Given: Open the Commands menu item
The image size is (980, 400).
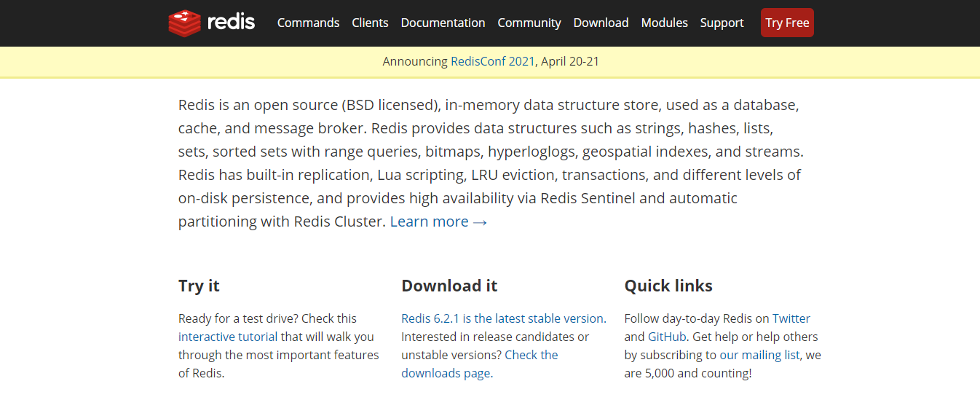Looking at the screenshot, I should 309,23.
